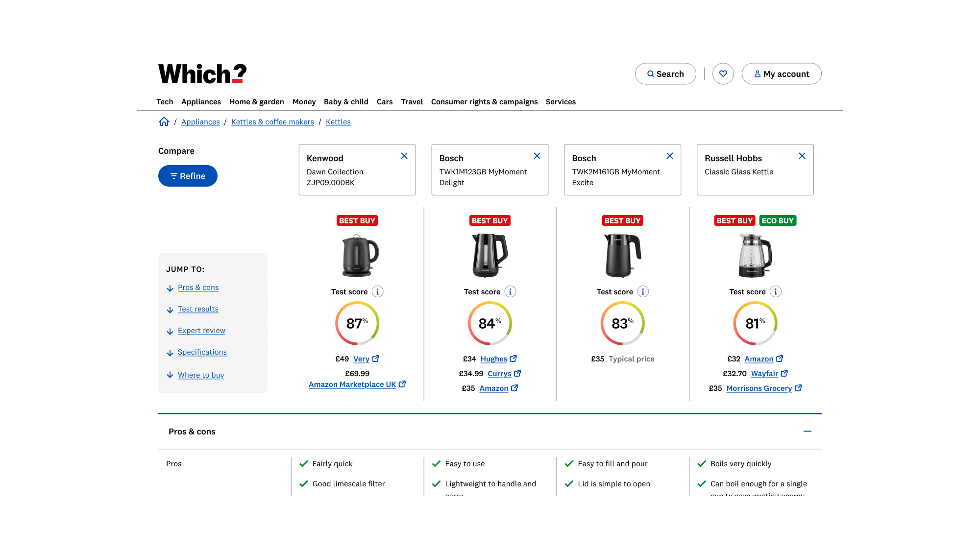This screenshot has height=551, width=980.
Task: Collapse the Pros & cons section
Action: [808, 431]
